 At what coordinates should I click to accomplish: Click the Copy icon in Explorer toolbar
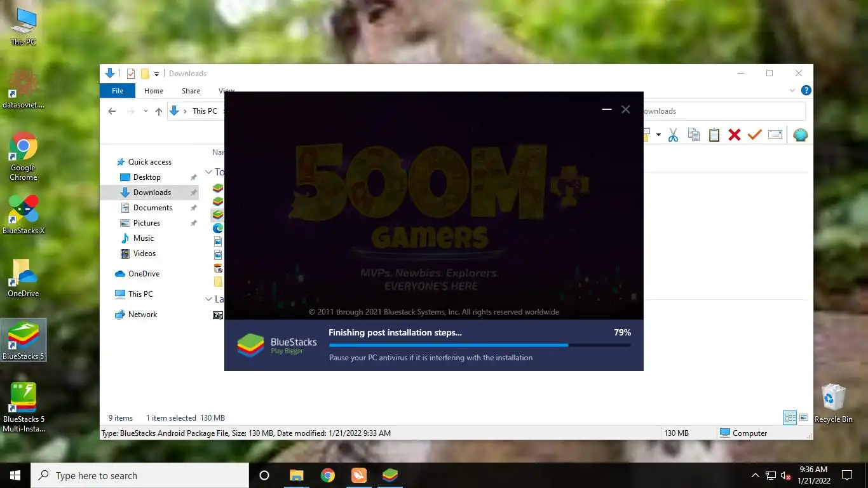694,135
